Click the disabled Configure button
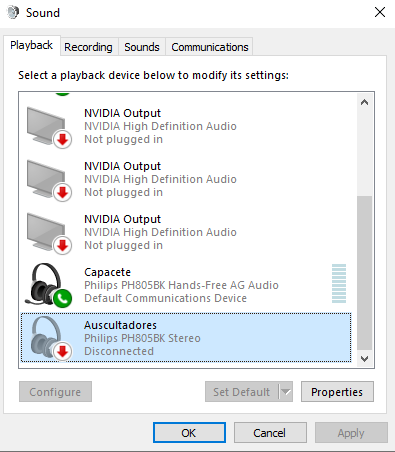The image size is (395, 452). (x=55, y=392)
